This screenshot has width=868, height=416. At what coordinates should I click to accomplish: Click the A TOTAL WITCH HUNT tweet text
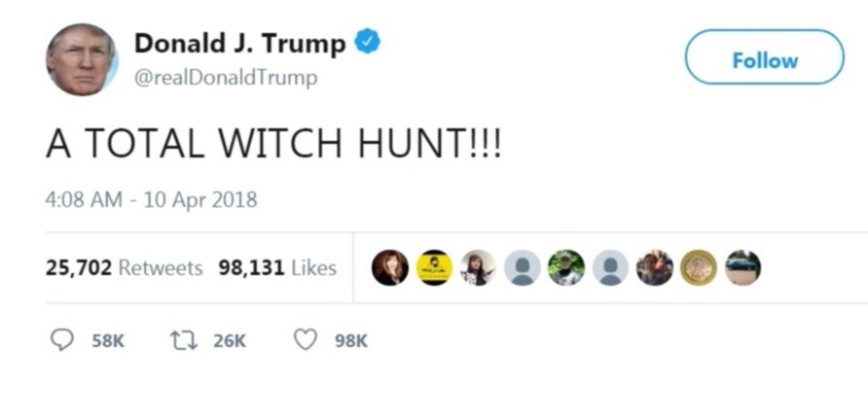click(x=273, y=143)
